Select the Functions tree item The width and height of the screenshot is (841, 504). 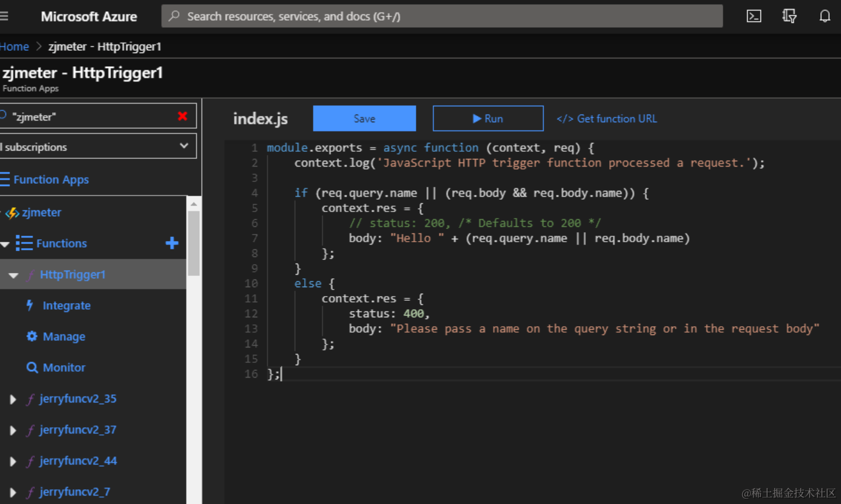(62, 243)
